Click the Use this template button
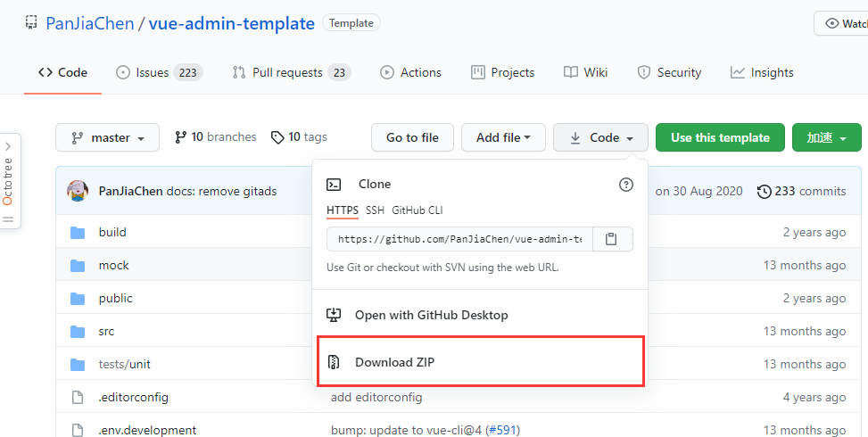 point(720,137)
